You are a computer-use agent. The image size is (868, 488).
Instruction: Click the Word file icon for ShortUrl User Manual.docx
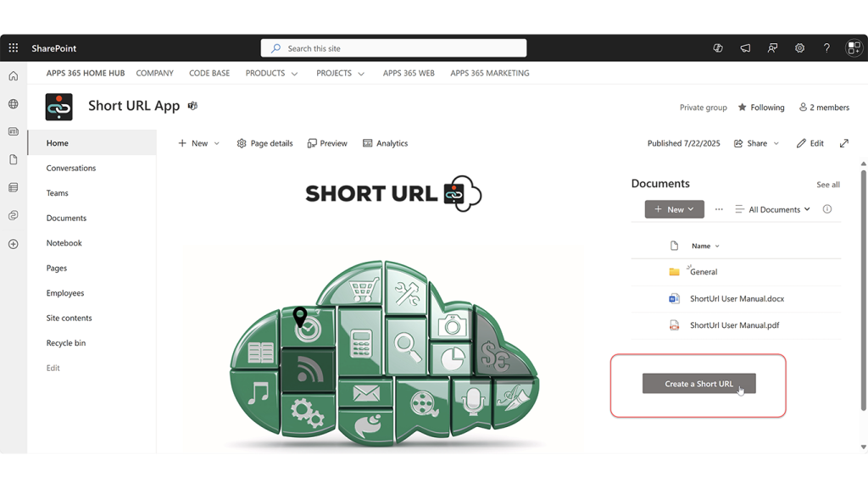click(x=674, y=299)
